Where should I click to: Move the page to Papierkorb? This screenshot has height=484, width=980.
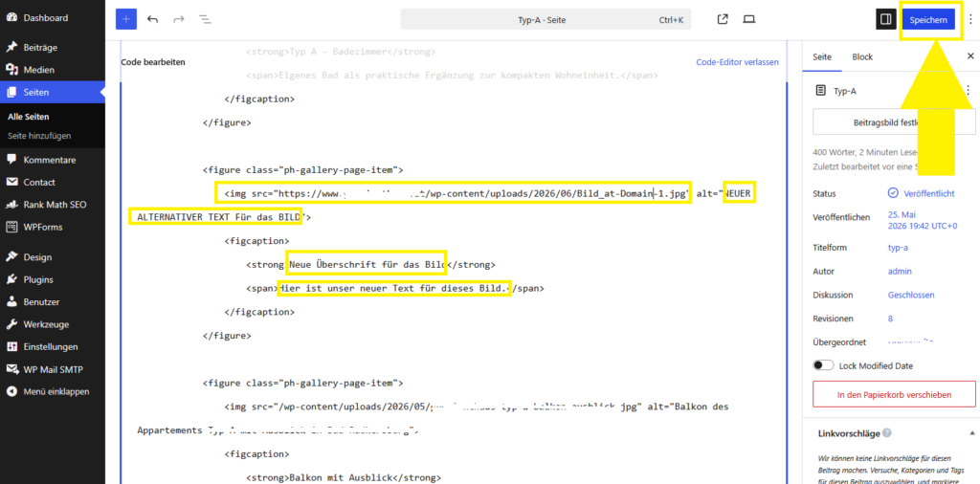[894, 395]
